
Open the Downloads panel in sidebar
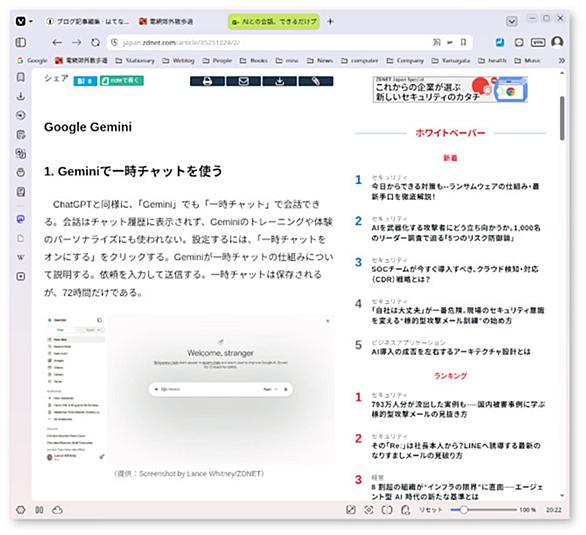pos(21,96)
